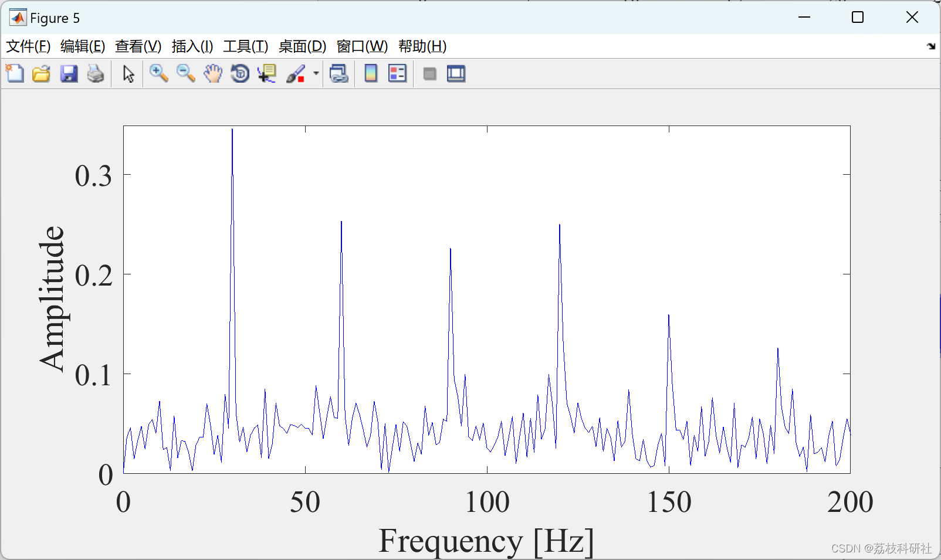Insert a colorbar via toolbar icon
The height and width of the screenshot is (560, 941).
pyautogui.click(x=371, y=74)
